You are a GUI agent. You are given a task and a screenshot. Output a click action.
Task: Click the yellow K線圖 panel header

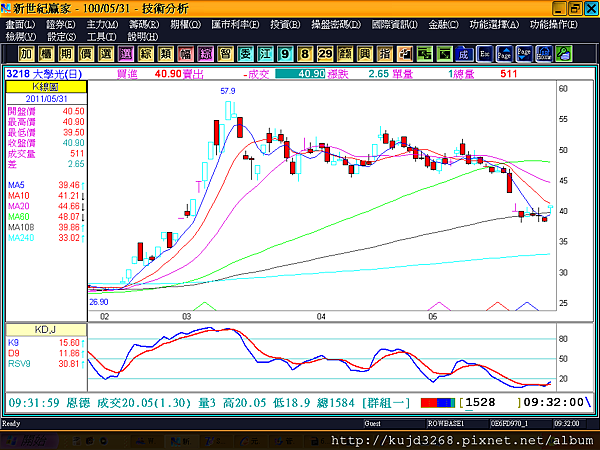(x=46, y=87)
